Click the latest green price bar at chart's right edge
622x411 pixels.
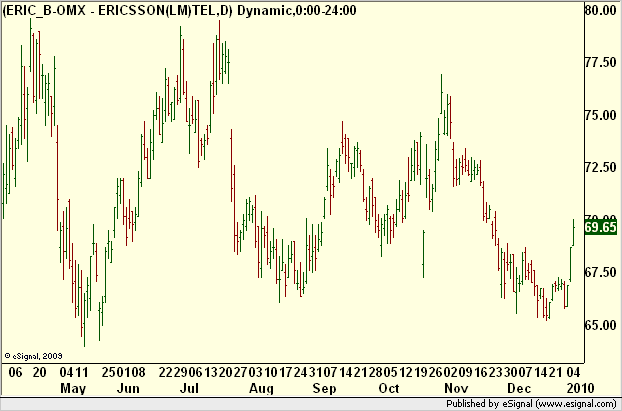(x=574, y=232)
